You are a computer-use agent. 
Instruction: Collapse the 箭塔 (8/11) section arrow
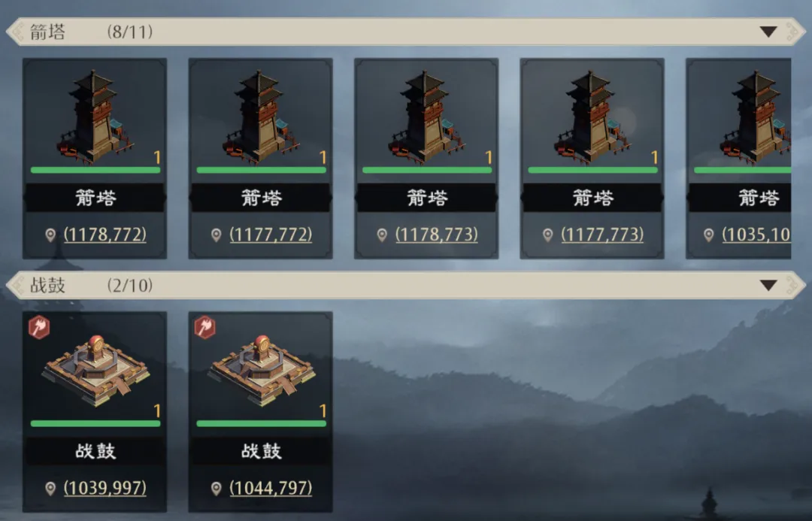[768, 32]
